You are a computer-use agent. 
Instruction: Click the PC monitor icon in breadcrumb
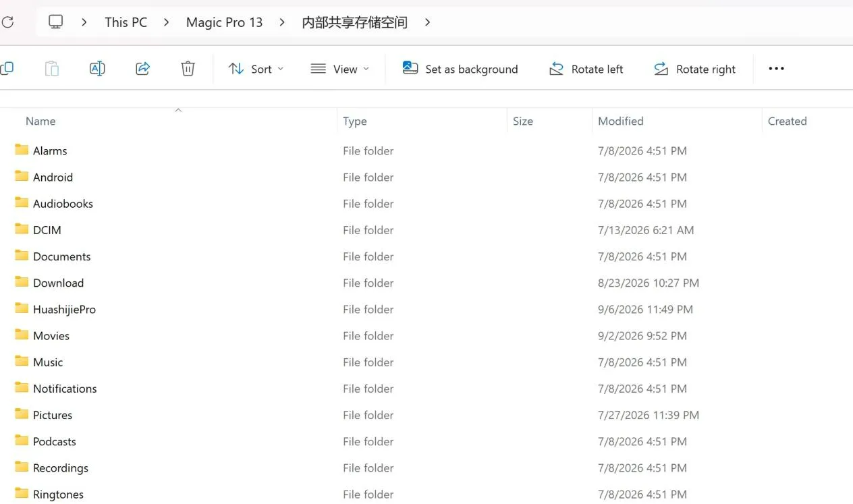pyautogui.click(x=56, y=22)
